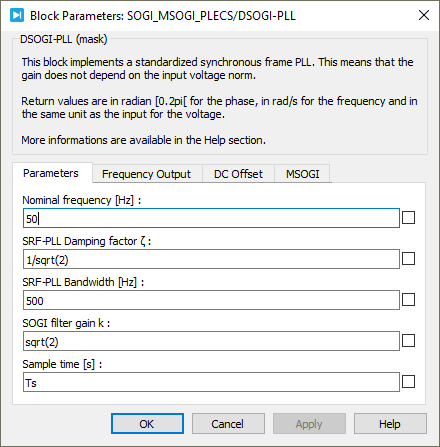
Task: Select the SOGI filter gain k field
Action: tap(211, 341)
